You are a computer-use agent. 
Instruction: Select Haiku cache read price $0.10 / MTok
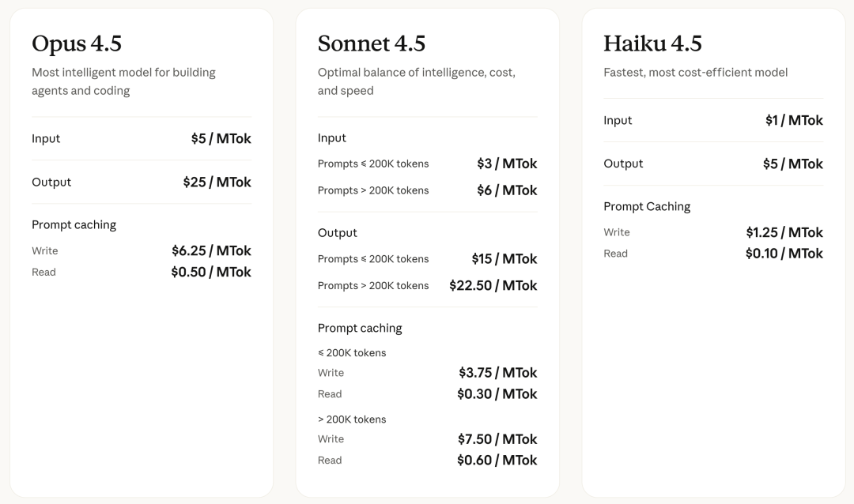pos(784,254)
